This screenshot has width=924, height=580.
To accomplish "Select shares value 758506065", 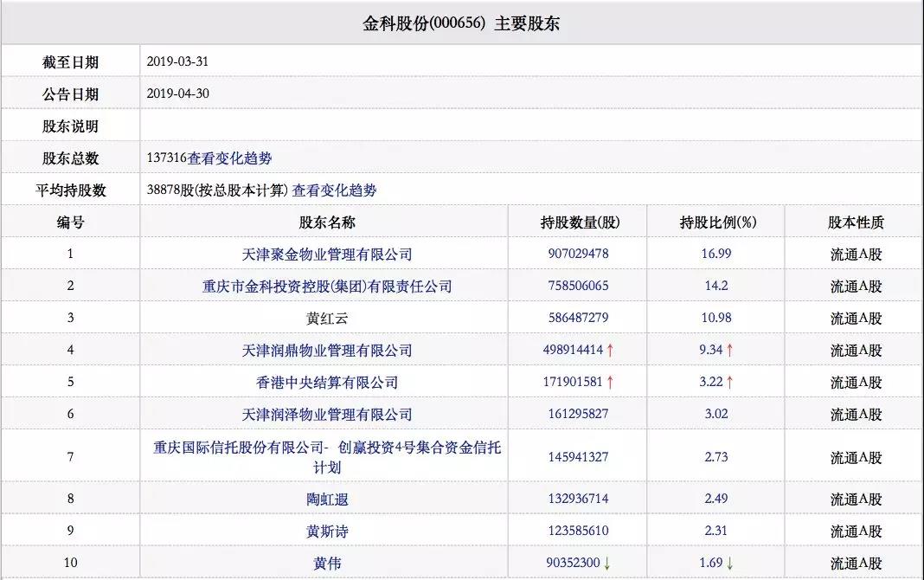I will 578,286.
